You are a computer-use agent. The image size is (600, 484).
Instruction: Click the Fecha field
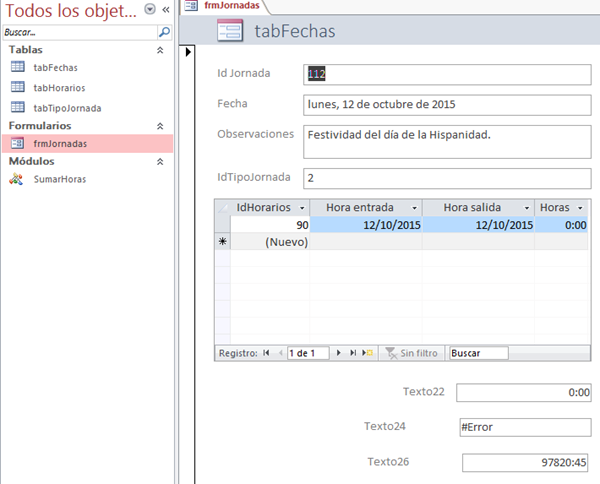[x=447, y=105]
